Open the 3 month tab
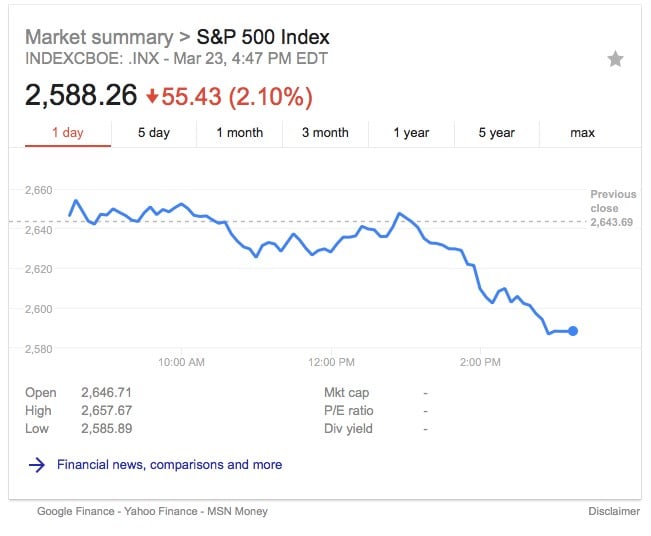The width and height of the screenshot is (651, 536). pos(325,133)
